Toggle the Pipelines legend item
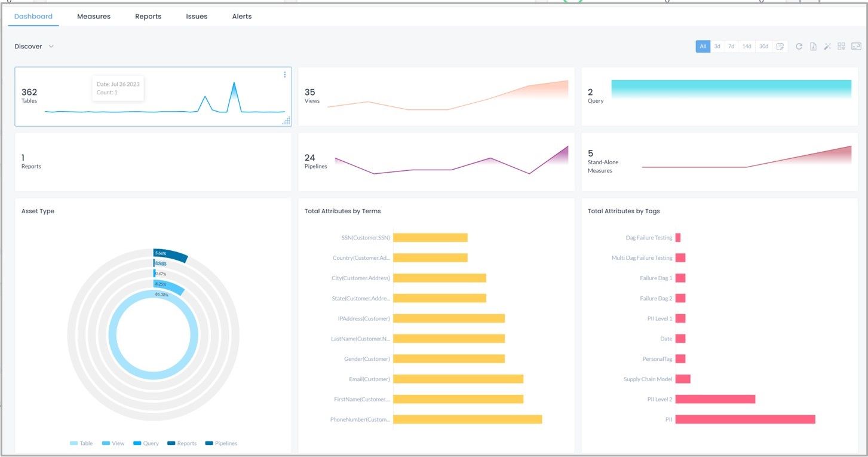 (221, 443)
